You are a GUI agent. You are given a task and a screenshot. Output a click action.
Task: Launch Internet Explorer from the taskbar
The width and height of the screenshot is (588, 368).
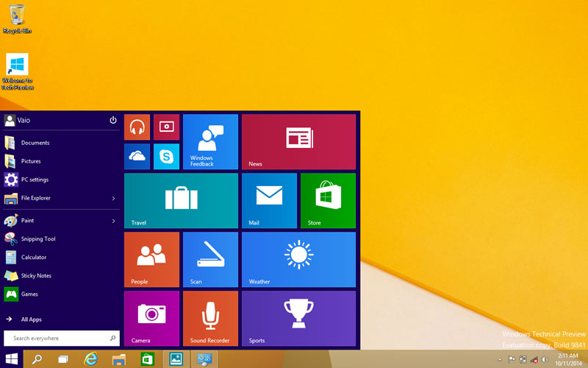90,359
